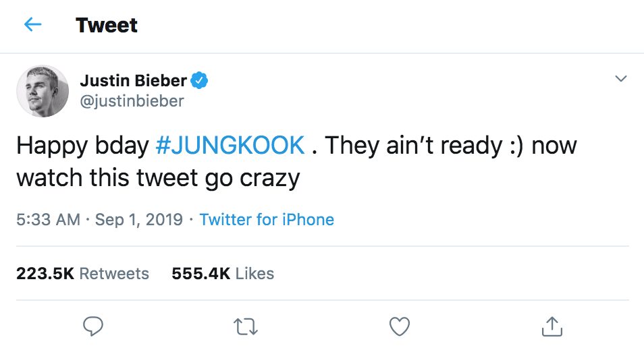Reply to the tweet via speech bubble icon
Image resolution: width=644 pixels, height=352 pixels.
point(92,327)
